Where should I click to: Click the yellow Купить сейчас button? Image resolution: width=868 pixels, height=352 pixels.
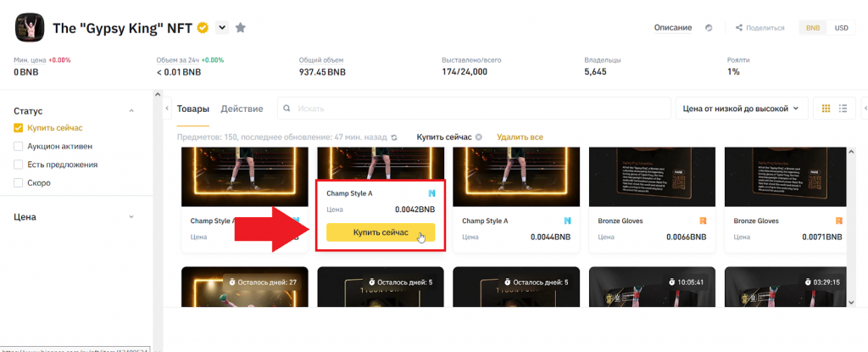(381, 232)
